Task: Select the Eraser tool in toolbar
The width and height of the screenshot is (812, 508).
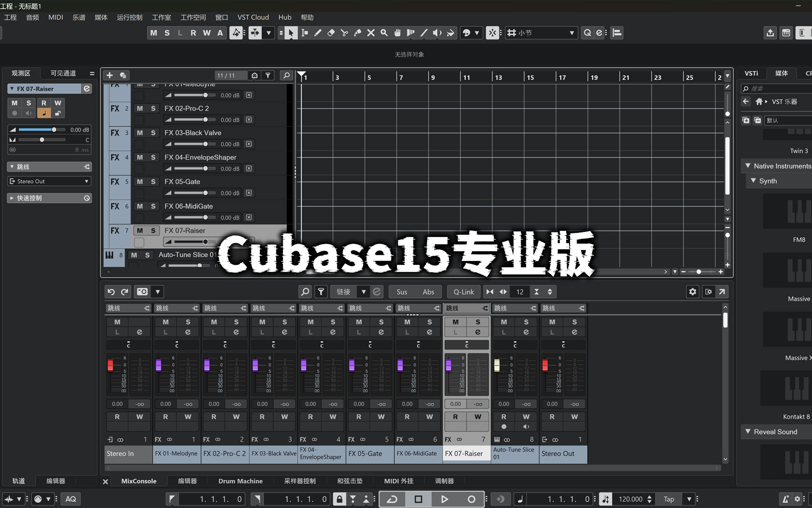Action: point(331,32)
